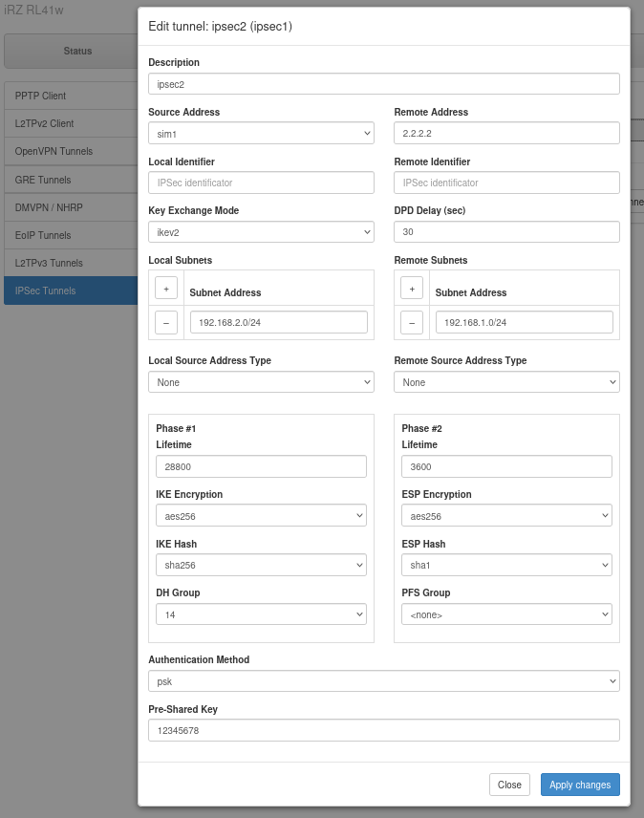Click the Apply changes button

click(x=580, y=785)
